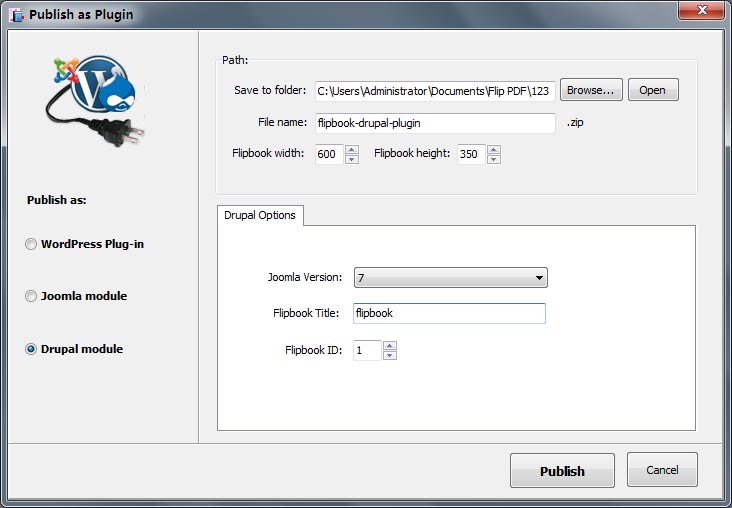The image size is (732, 508).
Task: Decrease Flipbook ID with down arrow
Action: 390,355
